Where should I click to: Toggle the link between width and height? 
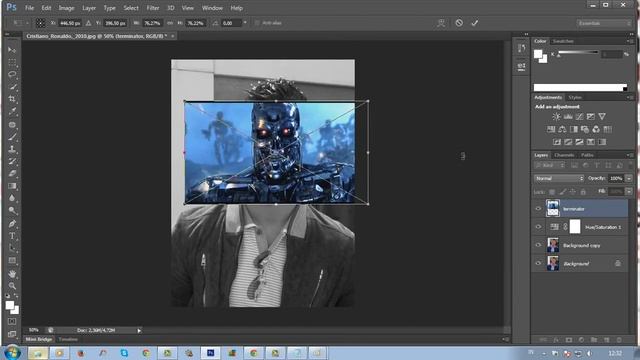pyautogui.click(x=170, y=23)
